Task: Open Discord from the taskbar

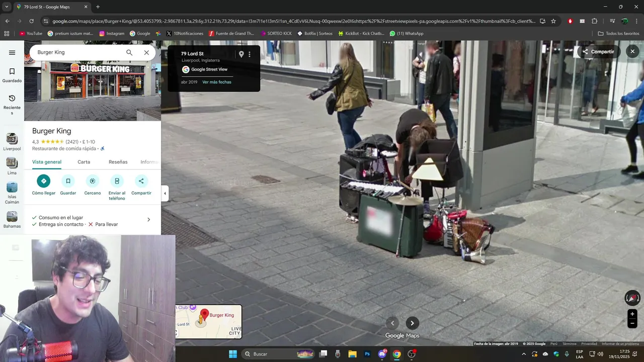Action: (382, 354)
